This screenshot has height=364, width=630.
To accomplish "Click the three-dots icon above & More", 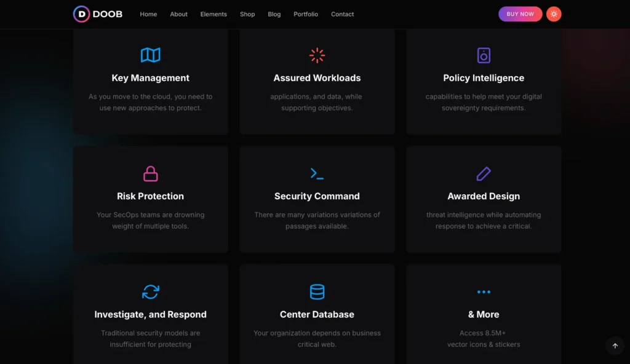I will [x=484, y=292].
